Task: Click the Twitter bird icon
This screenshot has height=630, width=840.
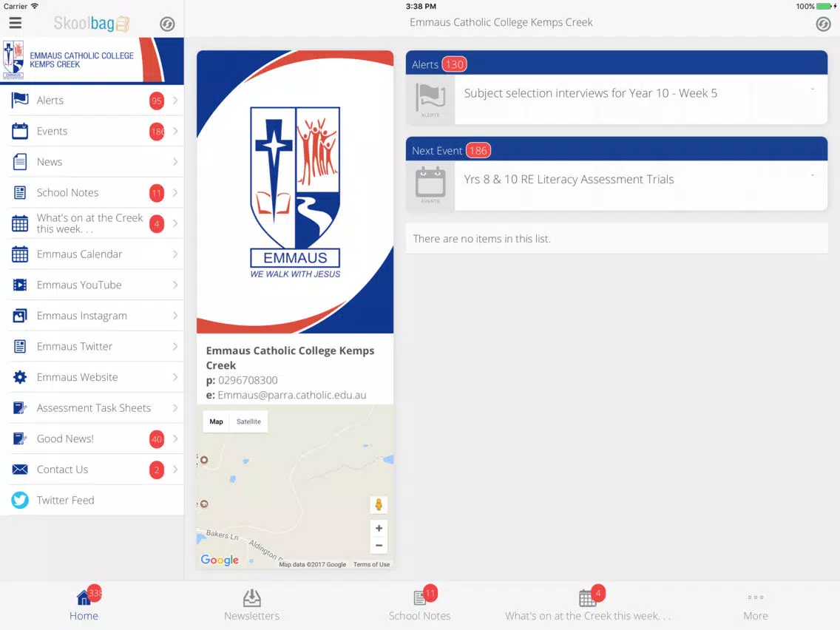Action: (x=20, y=501)
